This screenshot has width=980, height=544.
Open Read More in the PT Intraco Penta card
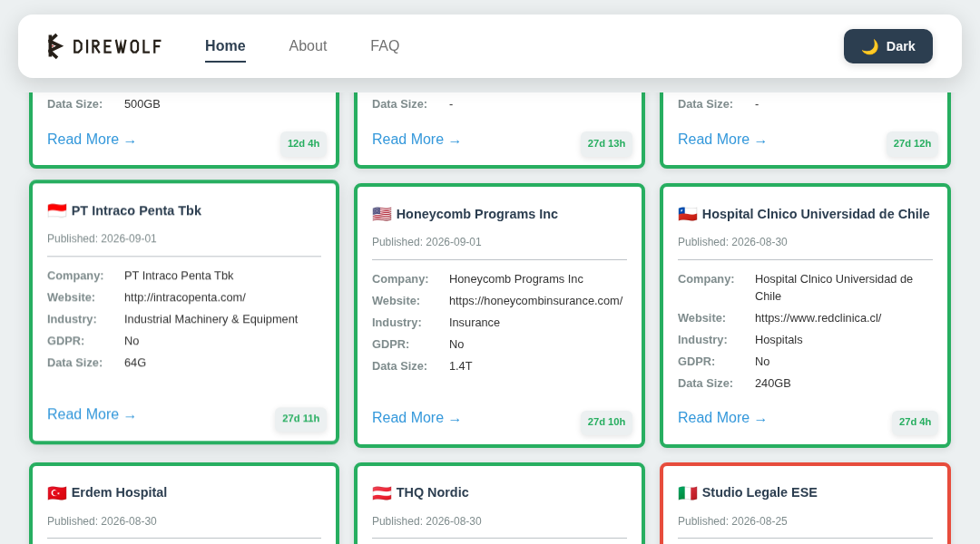tap(92, 414)
